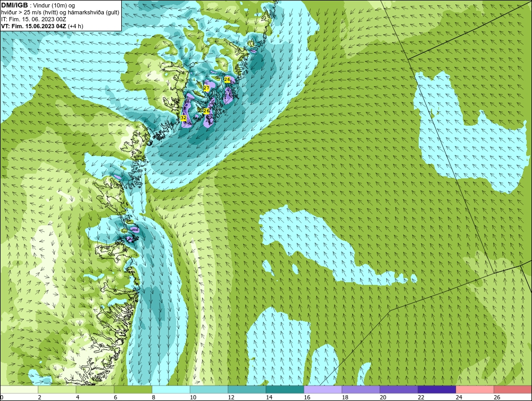Image resolution: width=532 pixels, height=401 pixels.
Task: Click the scale number 16
Action: coord(307,397)
